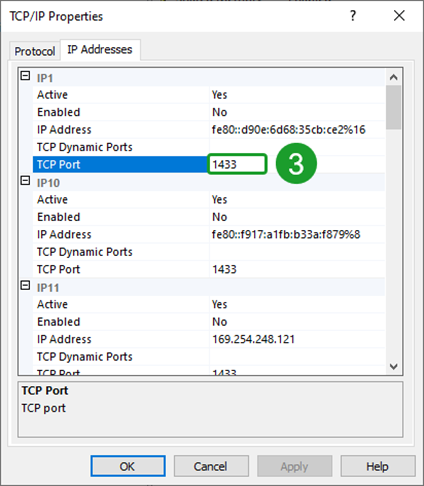Click the scrollbar up arrow
Screen dimensions: 424x486
[394, 77]
